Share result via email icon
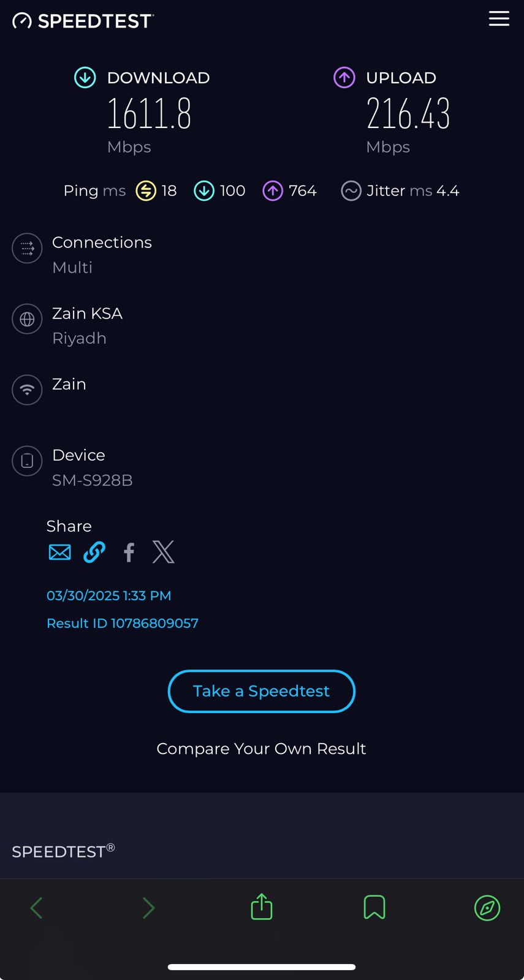The image size is (524, 980). point(59,552)
